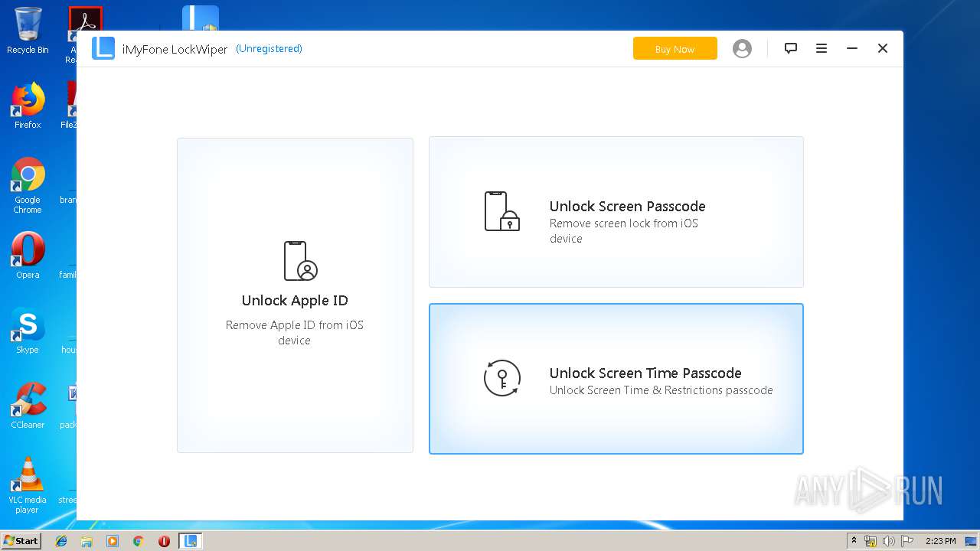Click the phone with padlock icon
980x551 pixels.
point(502,211)
